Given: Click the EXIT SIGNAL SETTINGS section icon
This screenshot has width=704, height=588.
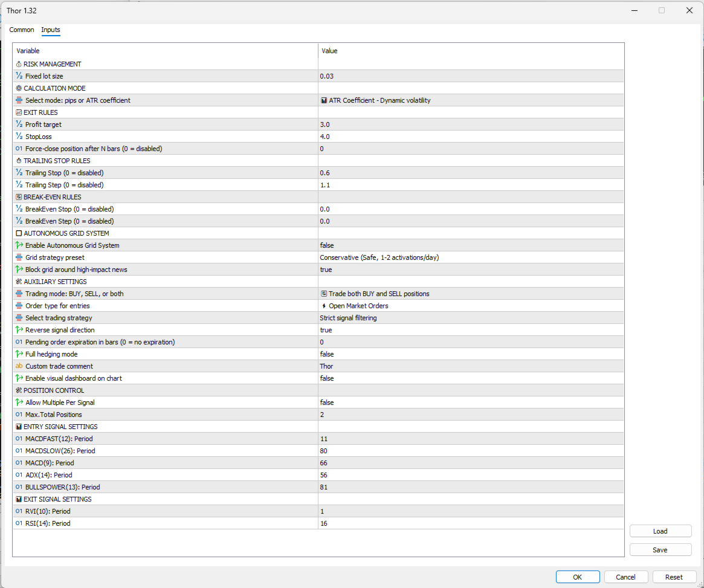Looking at the screenshot, I should pos(19,499).
